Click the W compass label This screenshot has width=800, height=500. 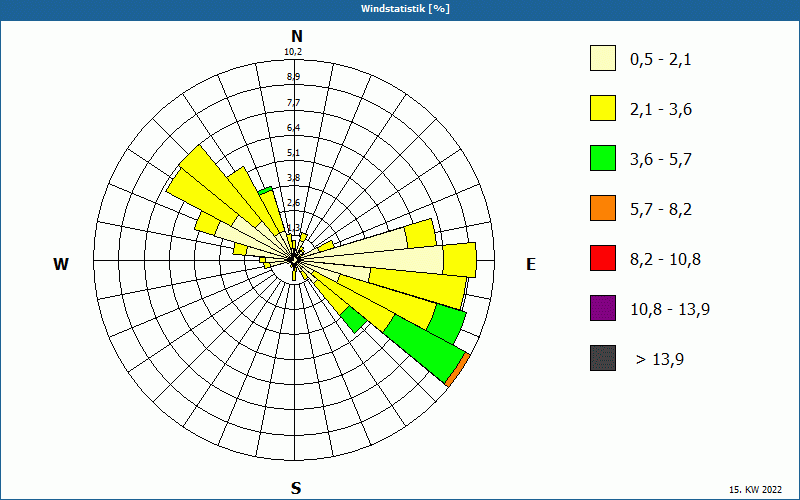click(x=61, y=264)
